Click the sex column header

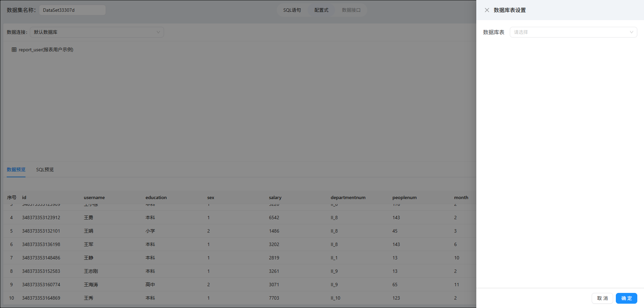[x=211, y=197]
